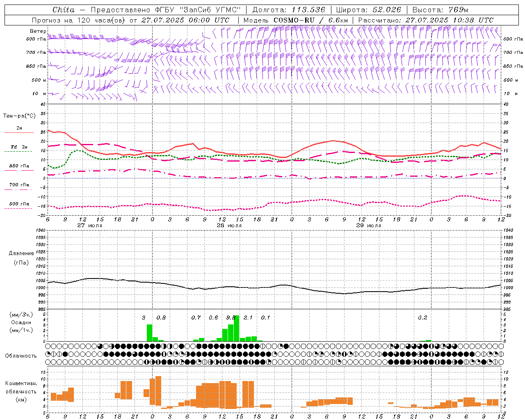Click the "2.1" three-hour precipitation value
Viewport: 525px width, 420px height.
[x=248, y=317]
